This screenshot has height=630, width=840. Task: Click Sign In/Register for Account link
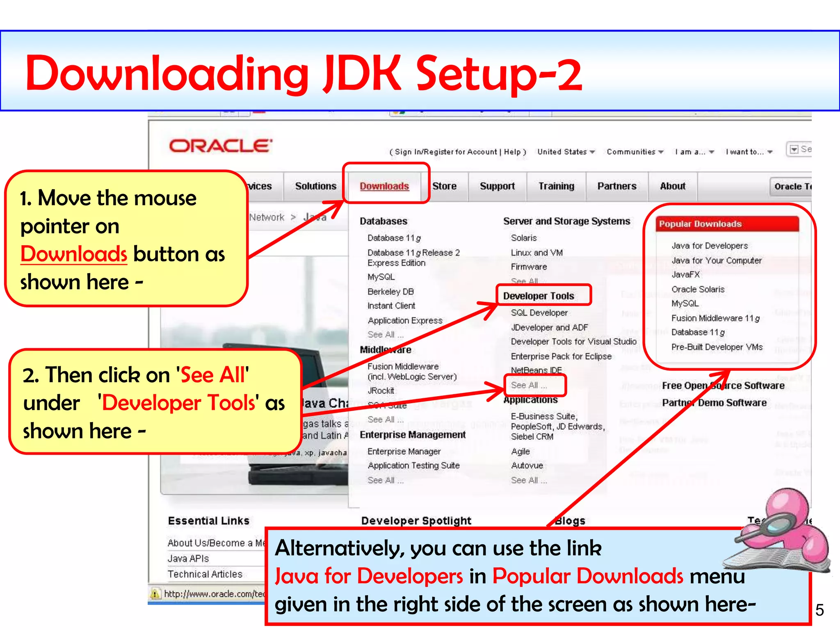445,152
